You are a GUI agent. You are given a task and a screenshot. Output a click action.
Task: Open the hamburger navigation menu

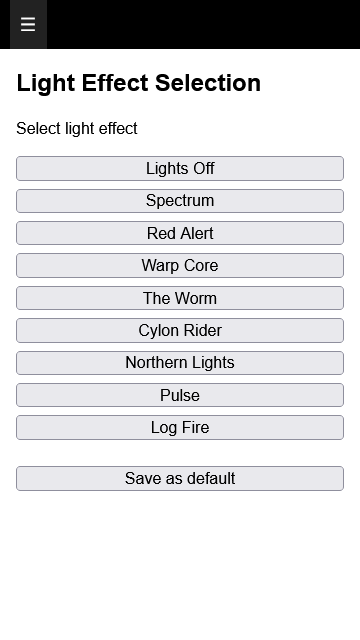[x=28, y=24]
